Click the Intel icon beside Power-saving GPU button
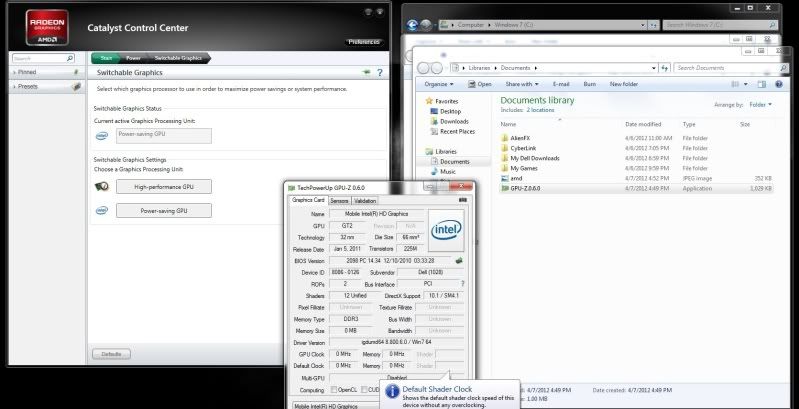The image size is (799, 409). click(102, 210)
